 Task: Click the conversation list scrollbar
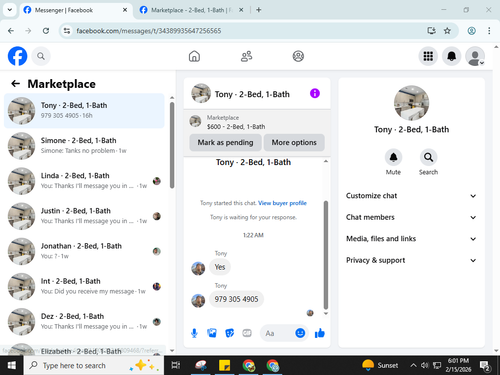(172, 145)
